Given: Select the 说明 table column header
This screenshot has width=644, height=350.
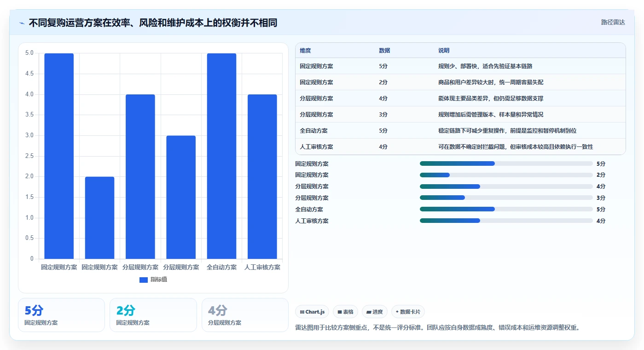Looking at the screenshot, I should pyautogui.click(x=444, y=51).
